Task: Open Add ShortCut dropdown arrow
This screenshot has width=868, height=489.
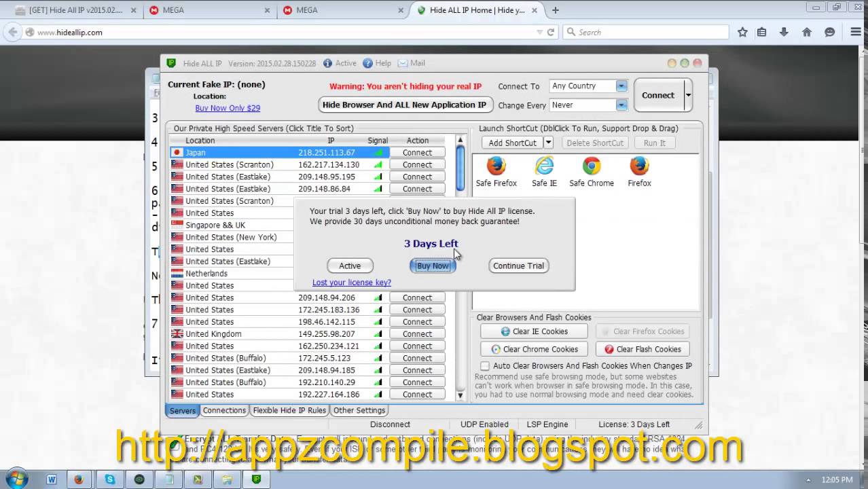Action: [x=548, y=143]
